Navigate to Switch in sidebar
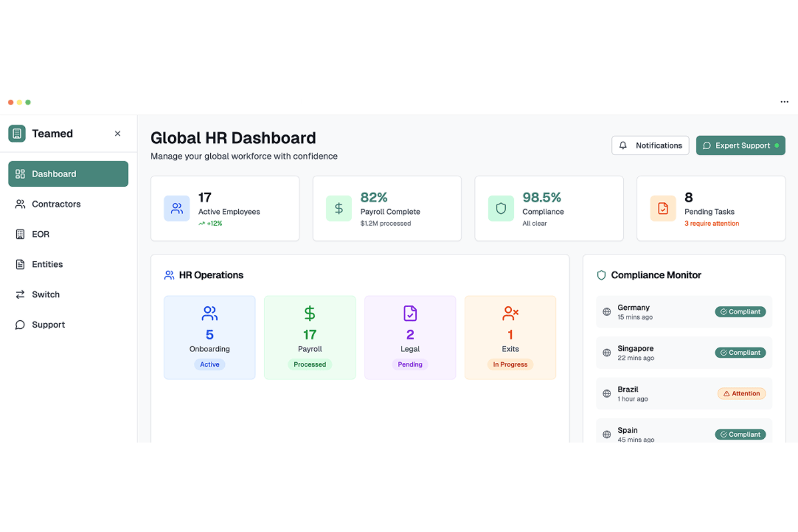Image resolution: width=798 pixels, height=532 pixels. (68, 294)
